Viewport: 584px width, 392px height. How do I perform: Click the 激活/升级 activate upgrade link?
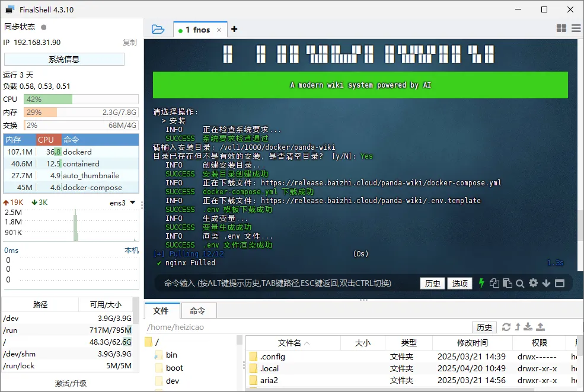pyautogui.click(x=71, y=384)
